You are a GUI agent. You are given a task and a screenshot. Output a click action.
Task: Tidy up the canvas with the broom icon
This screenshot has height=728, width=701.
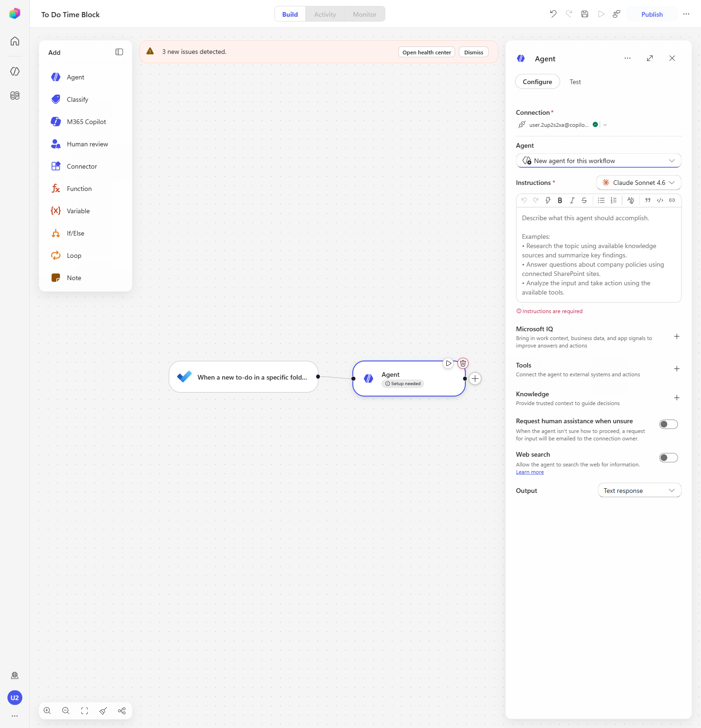coord(103,711)
